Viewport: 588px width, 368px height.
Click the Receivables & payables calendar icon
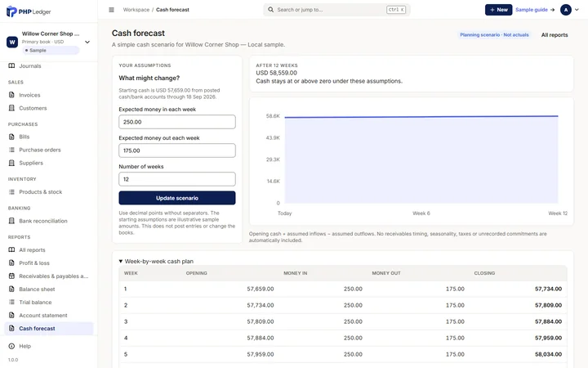coord(11,276)
